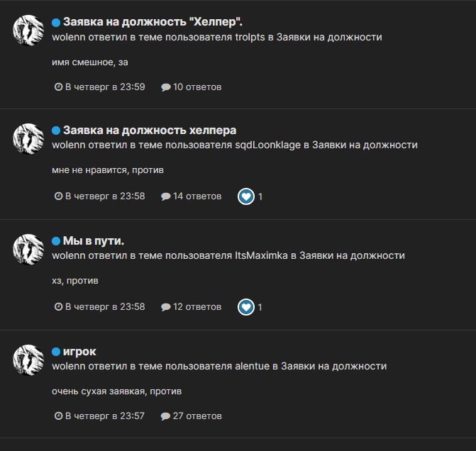
Task: Click the comment bubble icon beside '27 ответов'
Action: (165, 416)
